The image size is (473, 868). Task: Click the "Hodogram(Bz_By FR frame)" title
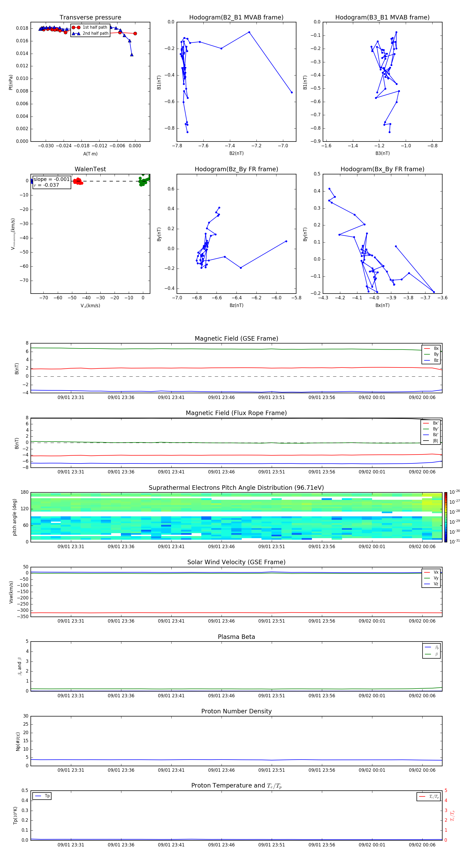tap(236, 169)
